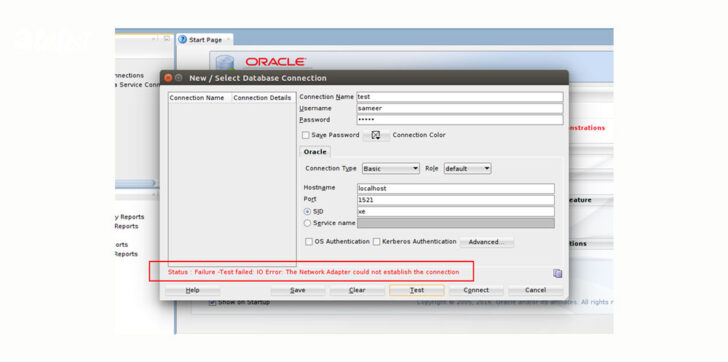Screen dimensions: 728x362
Task: Focus the Password input field
Action: pyautogui.click(x=460, y=120)
